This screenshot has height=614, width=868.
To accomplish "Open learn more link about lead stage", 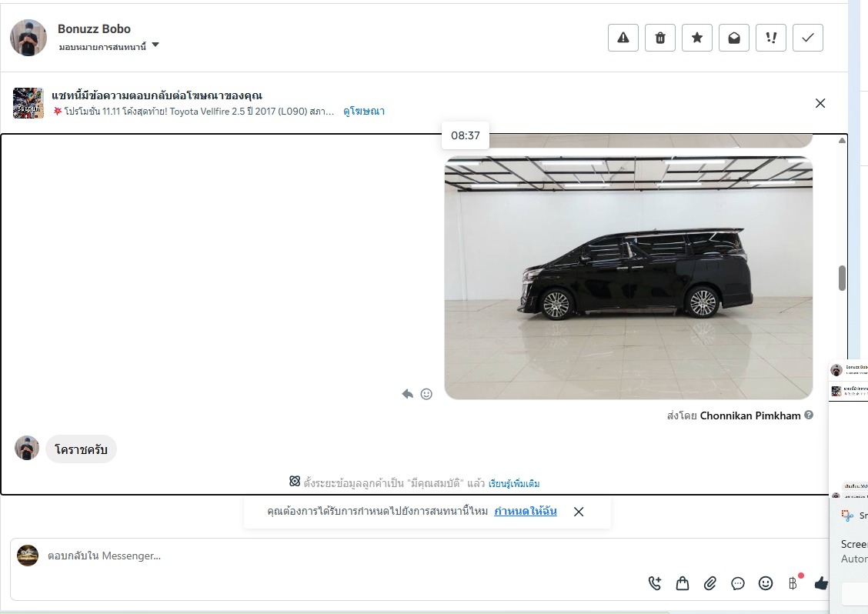I will pos(514,483).
